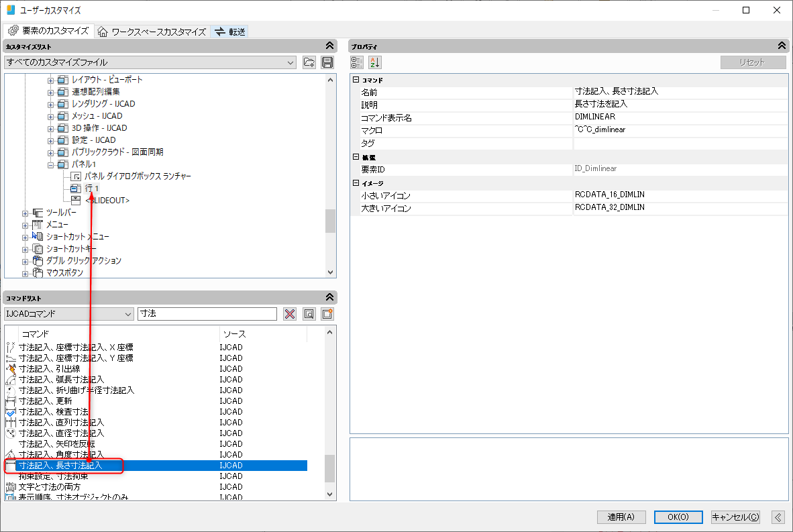The width and height of the screenshot is (793, 532).
Task: Expand レンダリング - IJCAD tree node
Action: pyautogui.click(x=50, y=105)
